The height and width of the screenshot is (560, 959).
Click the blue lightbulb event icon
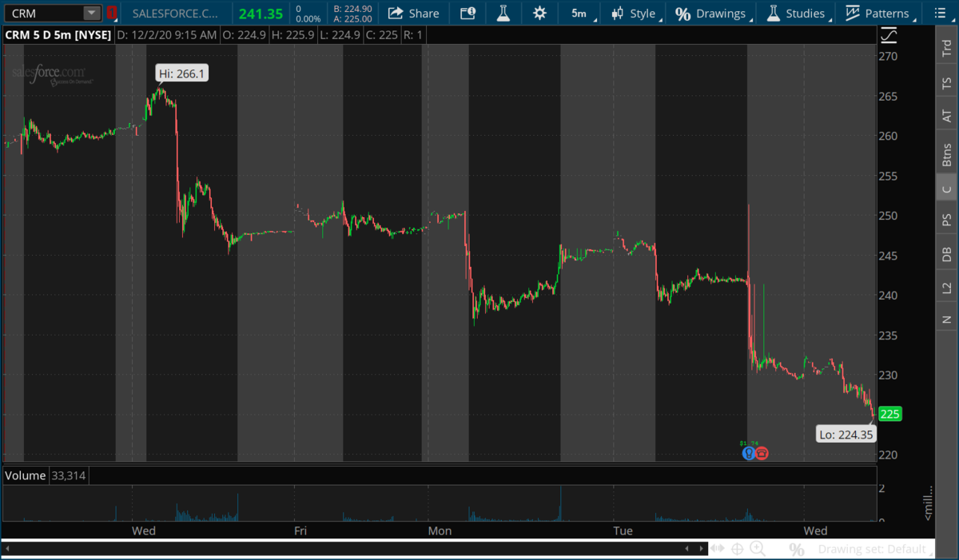[748, 453]
